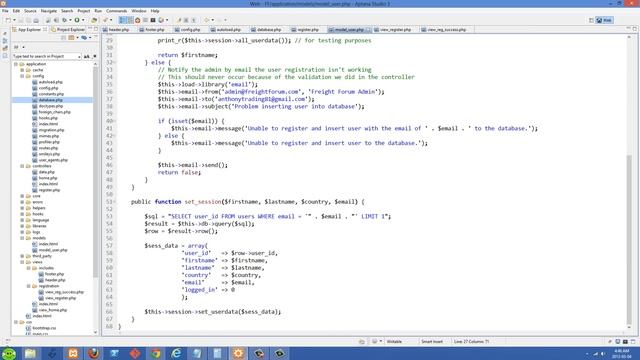Click the New file toolbar icon
Screen dimensions: 640x360
click(x=8, y=20)
